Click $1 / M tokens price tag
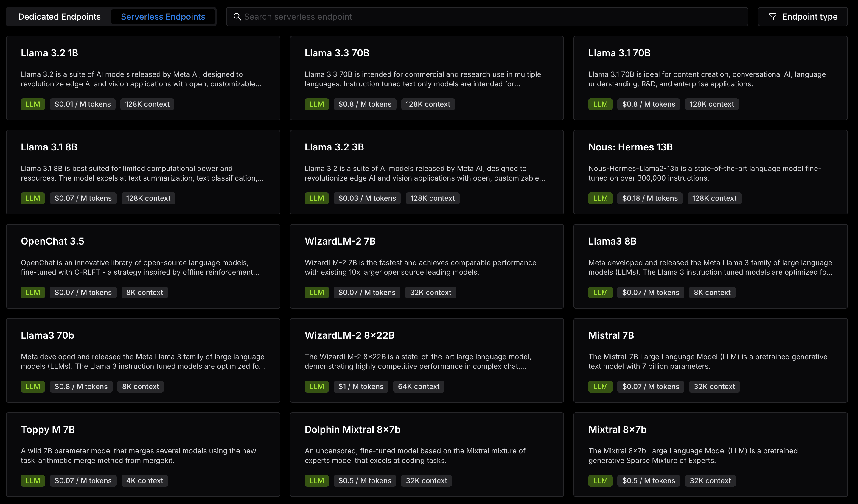Screen dimensions: 858x504 361,387
